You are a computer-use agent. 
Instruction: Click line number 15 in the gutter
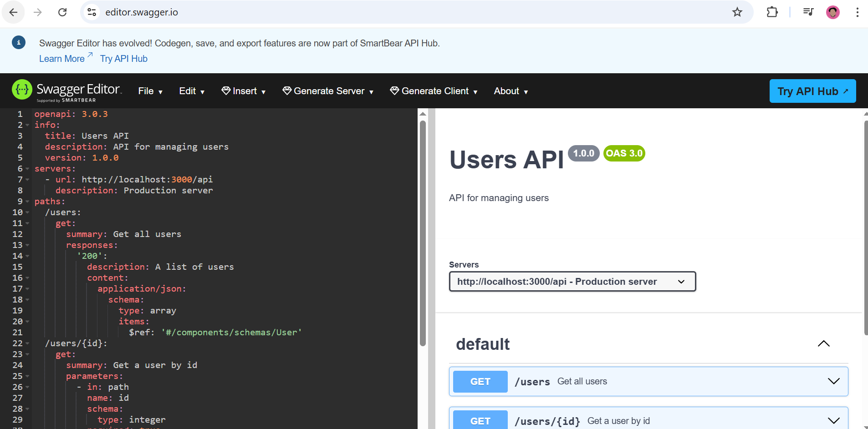coord(17,267)
